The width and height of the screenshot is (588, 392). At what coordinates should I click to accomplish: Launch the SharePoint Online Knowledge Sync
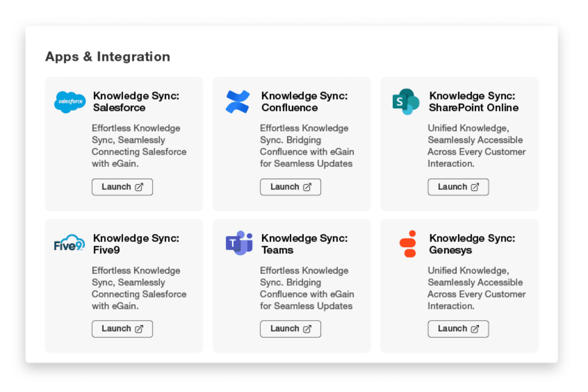pyautogui.click(x=458, y=187)
